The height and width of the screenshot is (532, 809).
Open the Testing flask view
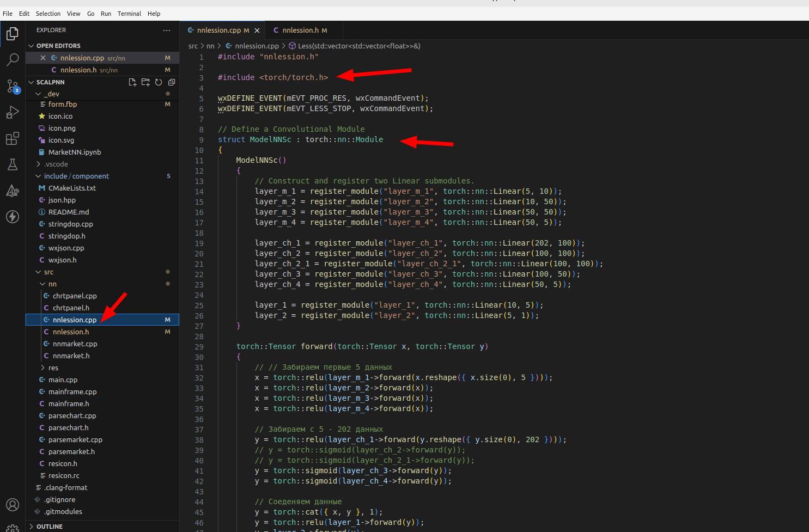tap(12, 164)
